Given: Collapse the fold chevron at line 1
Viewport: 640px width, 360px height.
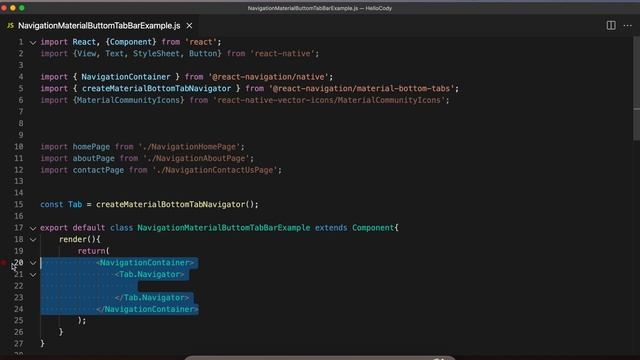Looking at the screenshot, I should click(33, 42).
